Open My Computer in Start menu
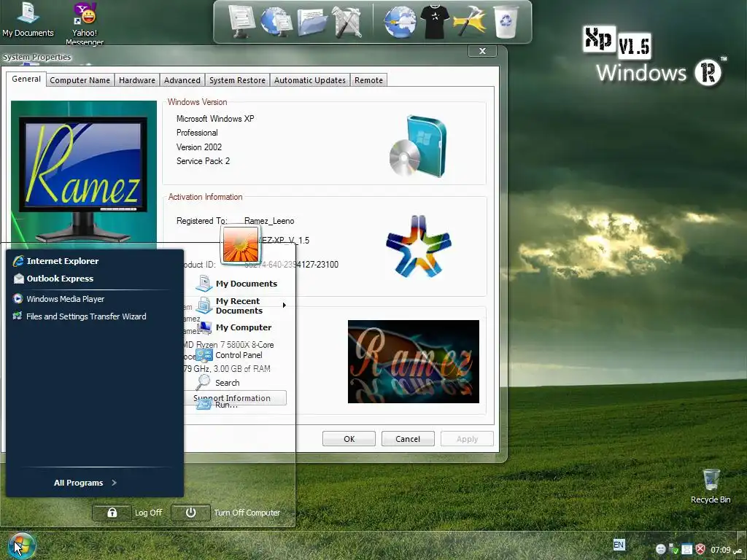This screenshot has height=560, width=747. point(234,327)
